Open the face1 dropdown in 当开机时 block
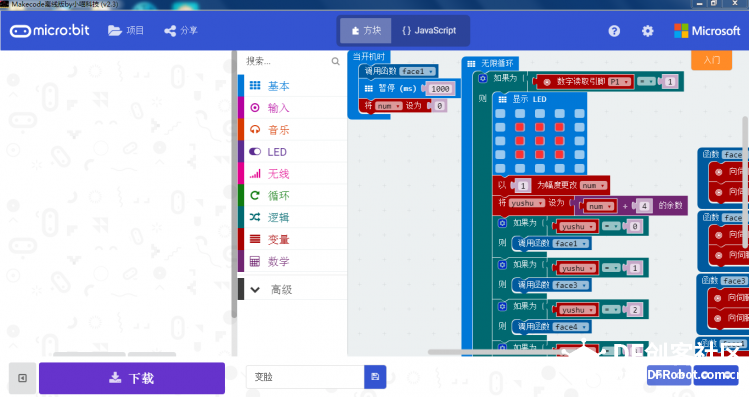The image size is (749, 397). click(417, 71)
